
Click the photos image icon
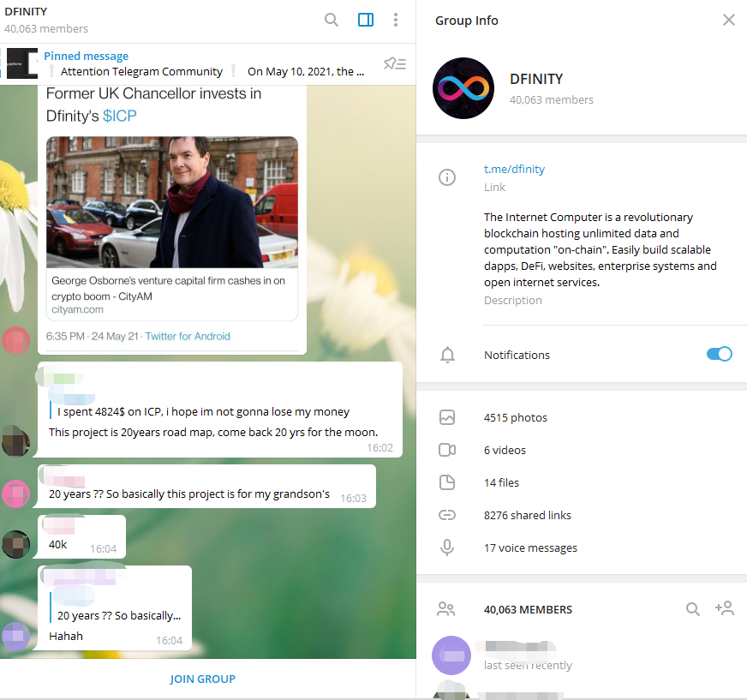tap(447, 417)
